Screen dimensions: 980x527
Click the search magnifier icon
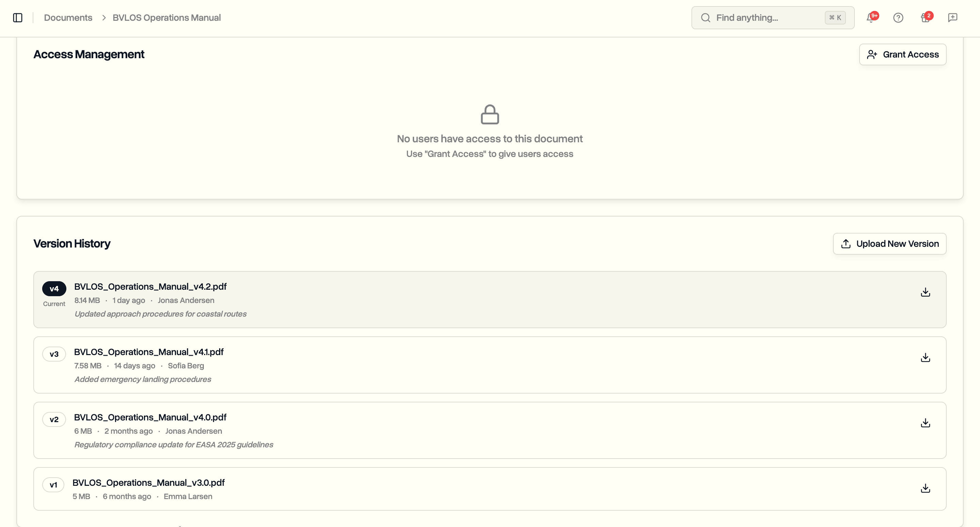click(x=706, y=17)
